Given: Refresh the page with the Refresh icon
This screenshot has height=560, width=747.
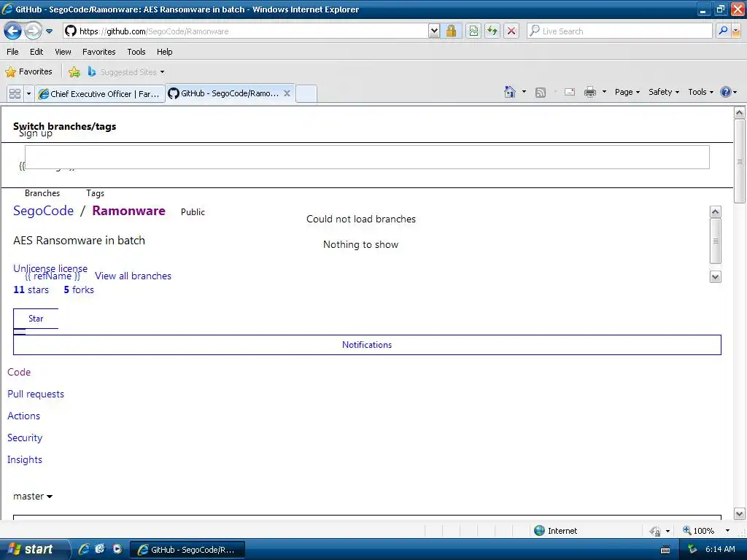Looking at the screenshot, I should pos(492,31).
